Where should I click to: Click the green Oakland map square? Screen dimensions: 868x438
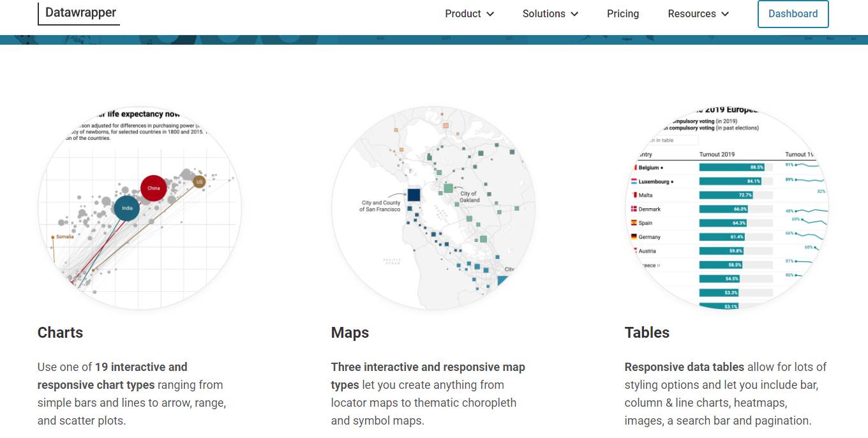[449, 188]
